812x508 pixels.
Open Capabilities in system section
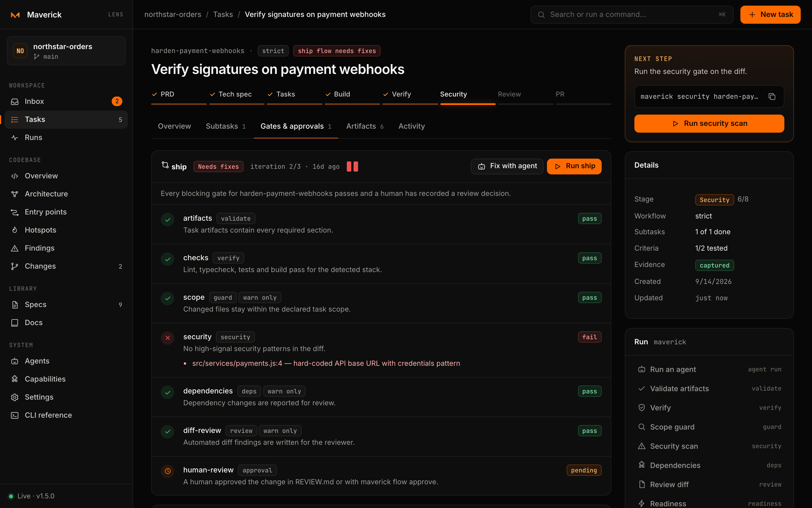click(x=66, y=379)
